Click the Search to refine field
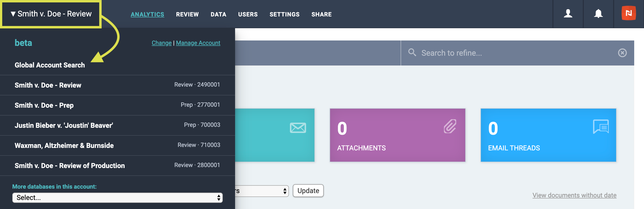 click(517, 53)
